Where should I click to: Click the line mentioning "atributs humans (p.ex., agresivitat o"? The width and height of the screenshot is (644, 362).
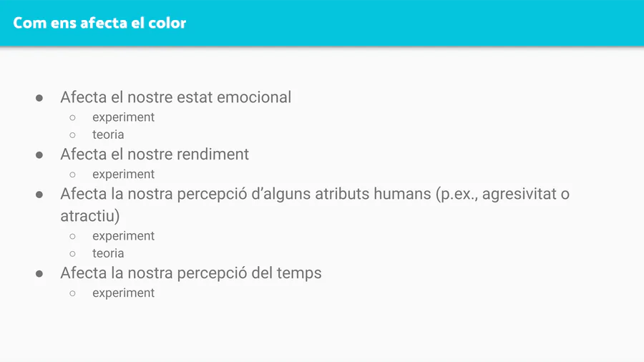pos(315,194)
